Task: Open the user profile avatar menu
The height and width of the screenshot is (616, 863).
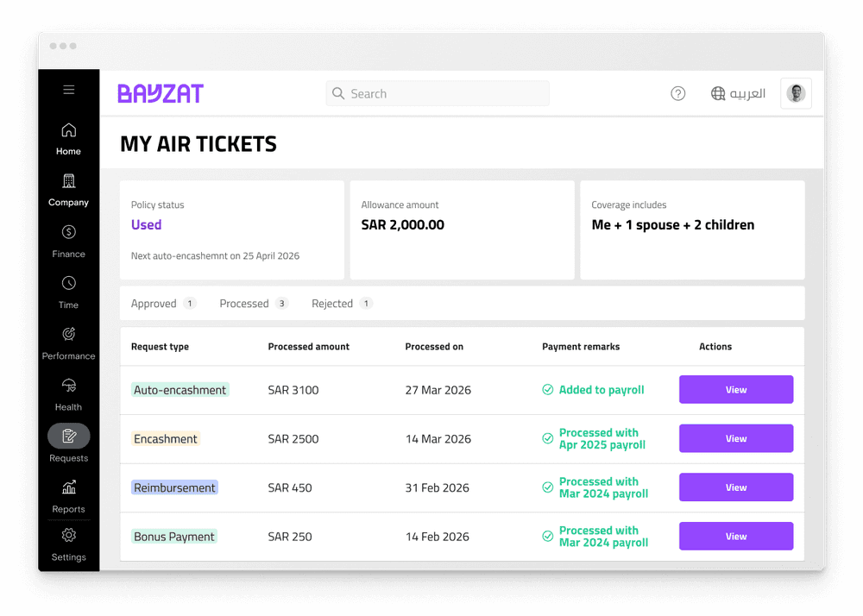Action: click(x=795, y=93)
